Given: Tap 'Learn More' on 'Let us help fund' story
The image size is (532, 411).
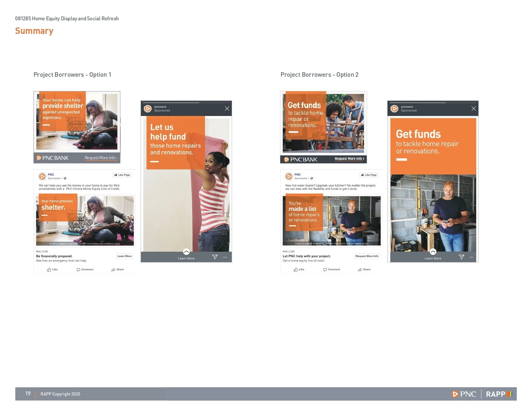Looking at the screenshot, I should (x=186, y=259).
